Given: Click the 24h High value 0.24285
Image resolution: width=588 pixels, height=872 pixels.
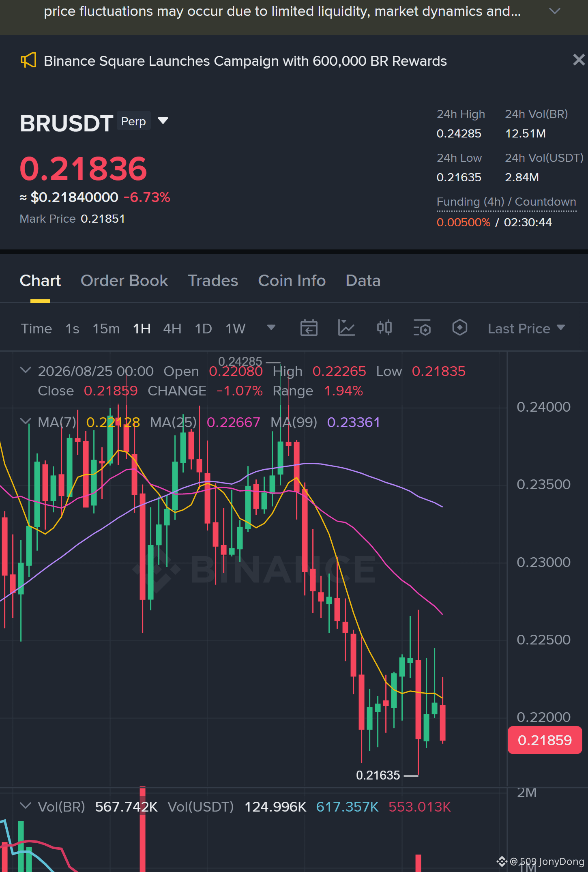Looking at the screenshot, I should (x=459, y=133).
